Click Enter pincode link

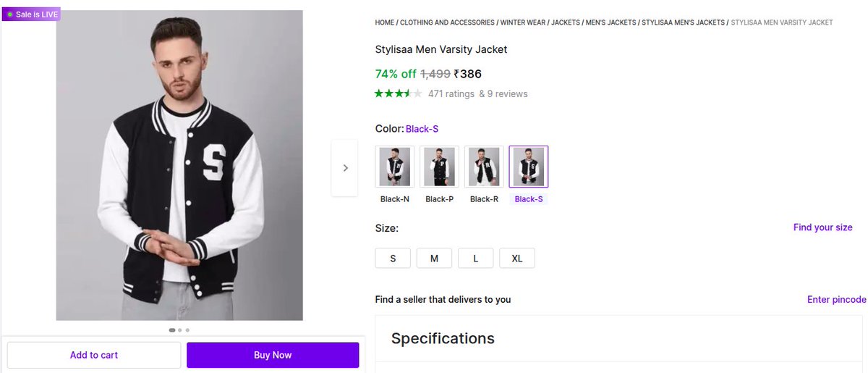click(836, 300)
